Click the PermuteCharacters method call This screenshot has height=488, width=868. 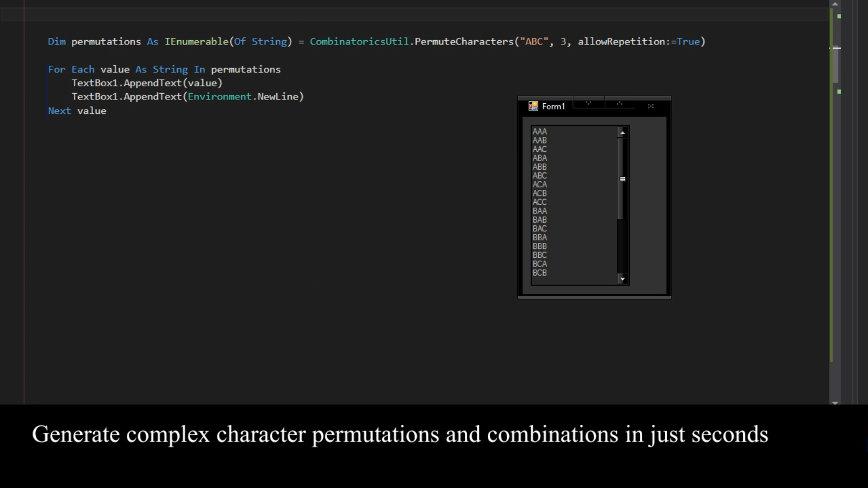coord(464,42)
